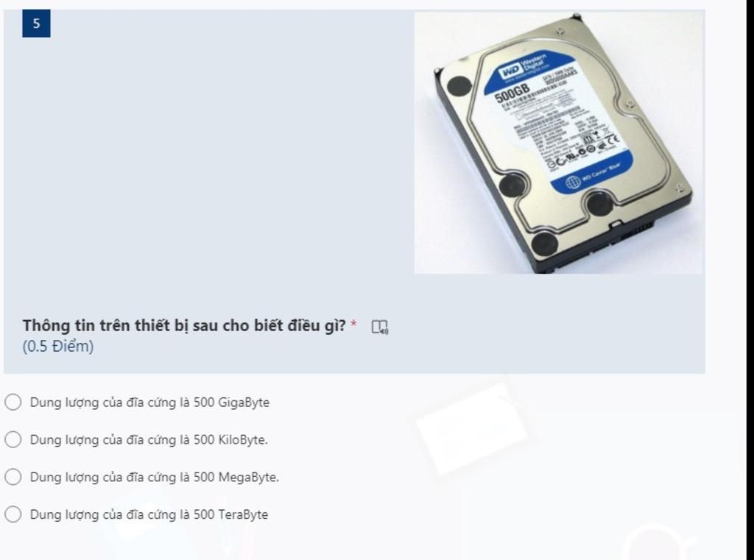Click the answer text ending in MegaByte
Screen dimensions: 754x560
155,478
